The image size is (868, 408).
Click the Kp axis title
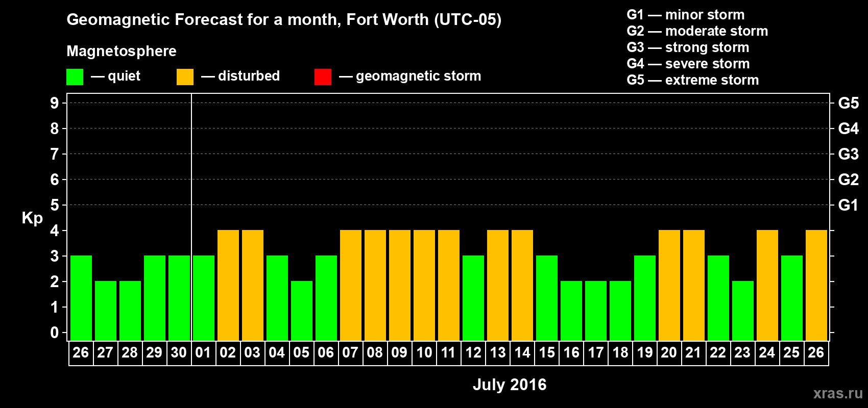[32, 218]
